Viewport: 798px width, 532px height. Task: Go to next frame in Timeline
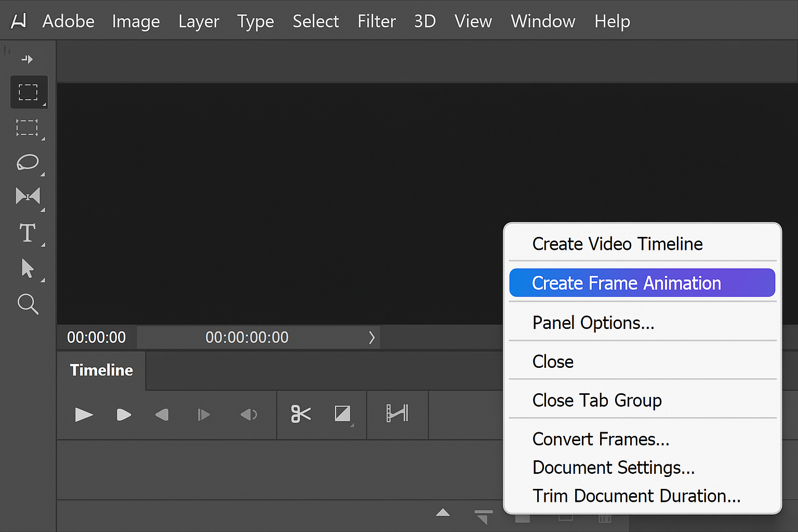coord(204,415)
